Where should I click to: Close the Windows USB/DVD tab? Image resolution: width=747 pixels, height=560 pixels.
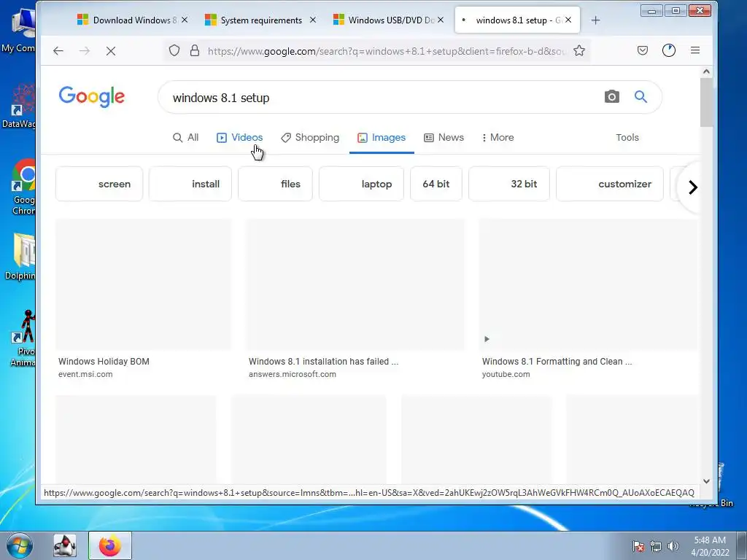[x=441, y=20]
